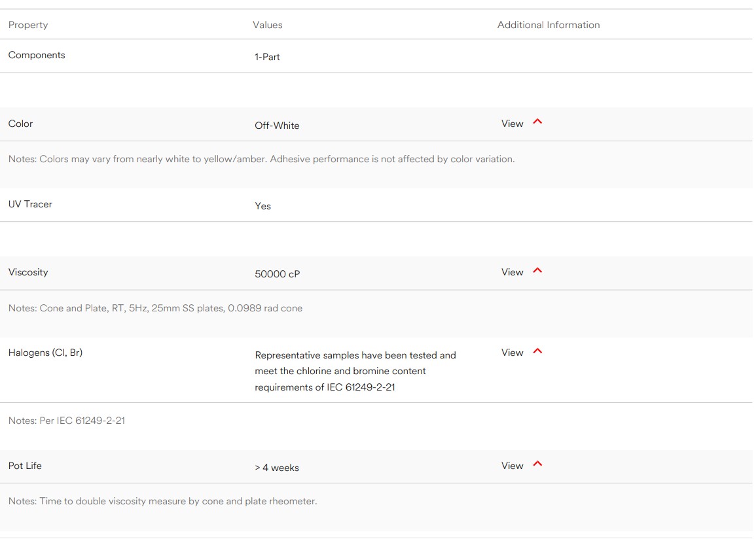Collapse the Pot Life red chevron
This screenshot has height=539, width=756.
[x=537, y=464]
